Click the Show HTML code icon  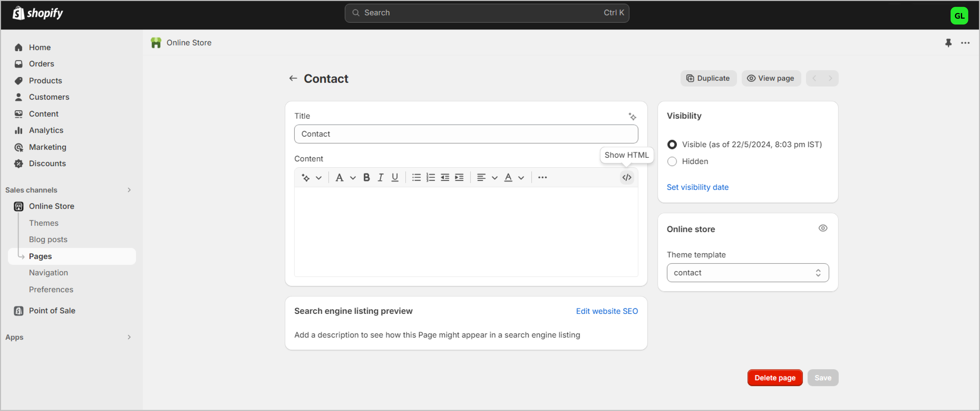[627, 177]
